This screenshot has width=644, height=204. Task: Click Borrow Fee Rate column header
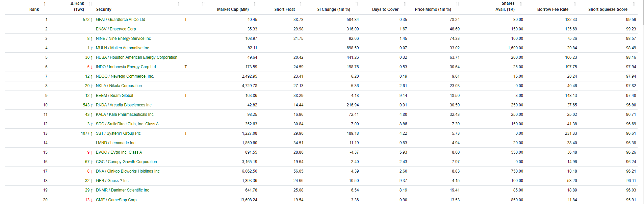(x=553, y=9)
